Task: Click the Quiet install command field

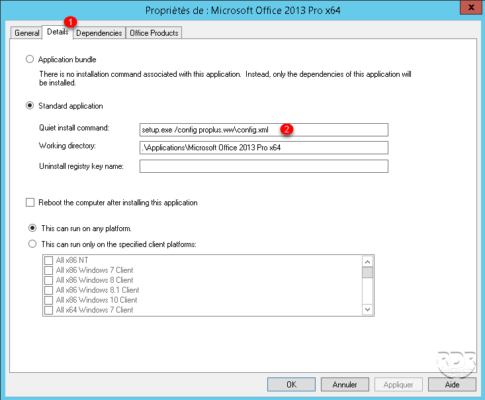Action: tap(264, 130)
